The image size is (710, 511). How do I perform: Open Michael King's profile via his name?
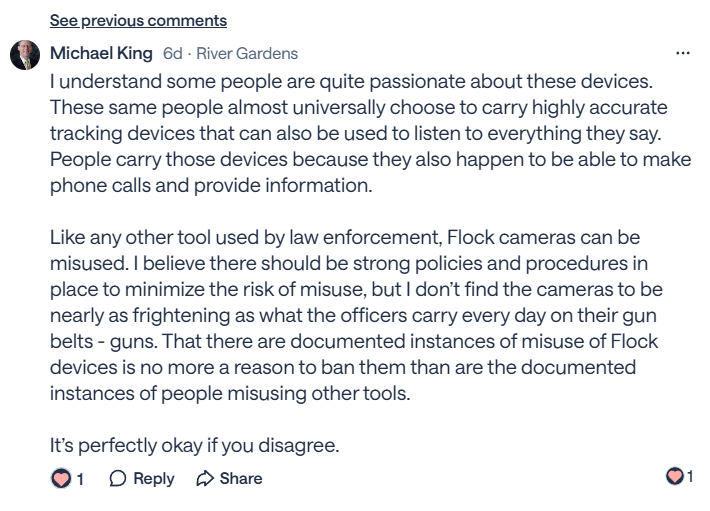pos(101,53)
